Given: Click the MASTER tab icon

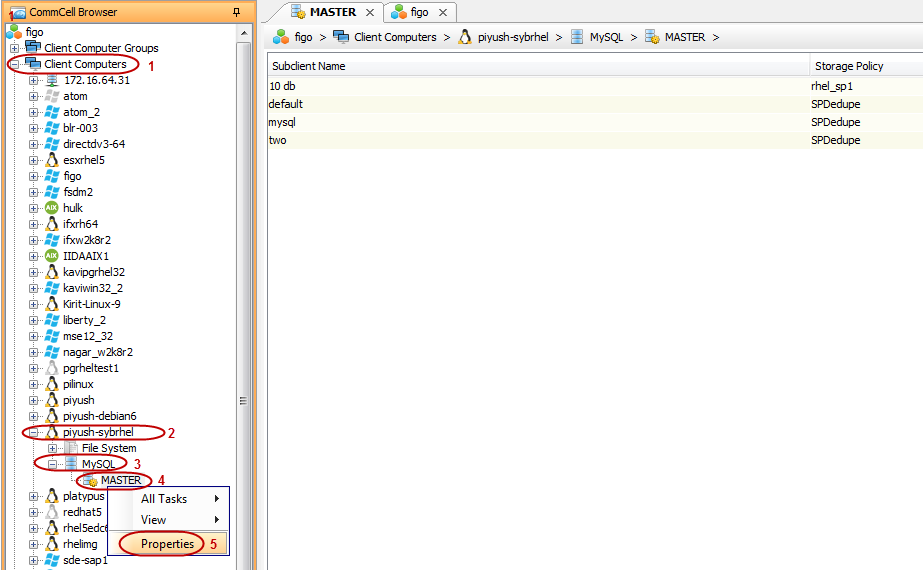Looking at the screenshot, I should pos(298,12).
